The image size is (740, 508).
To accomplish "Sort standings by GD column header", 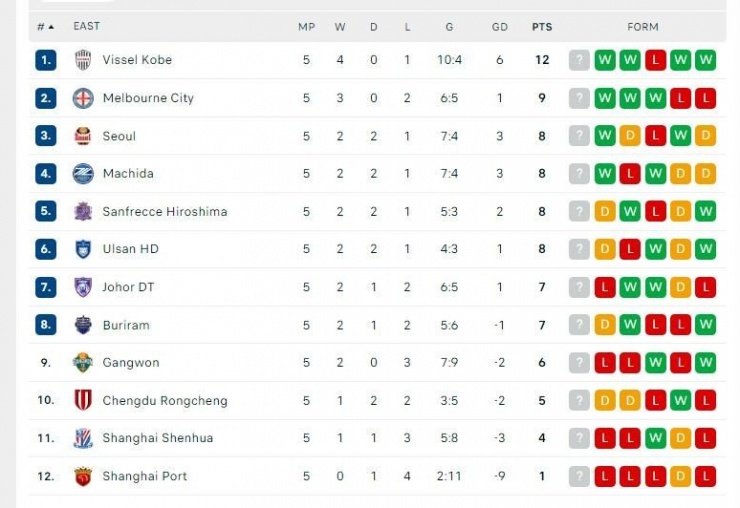I will 500,27.
